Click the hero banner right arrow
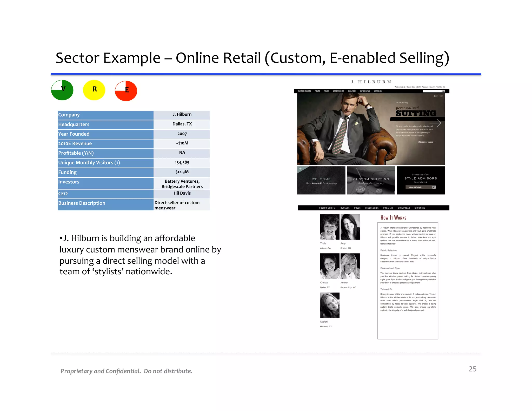The height and width of the screenshot is (411, 532). 435,123
